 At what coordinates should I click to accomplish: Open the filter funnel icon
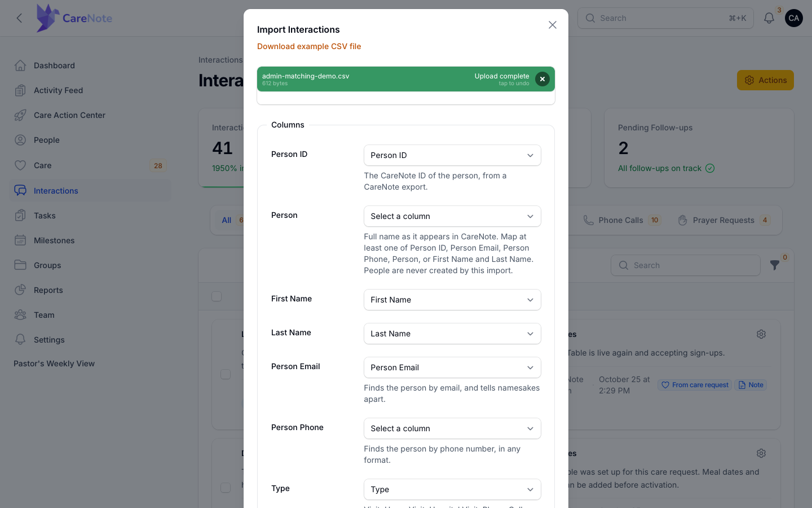775,265
